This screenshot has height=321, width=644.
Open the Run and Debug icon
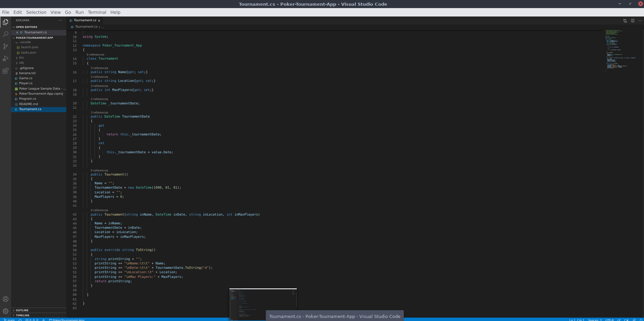(x=5, y=59)
